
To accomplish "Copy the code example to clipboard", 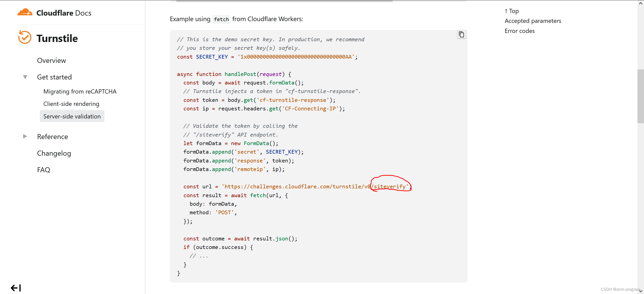I will 461,34.
